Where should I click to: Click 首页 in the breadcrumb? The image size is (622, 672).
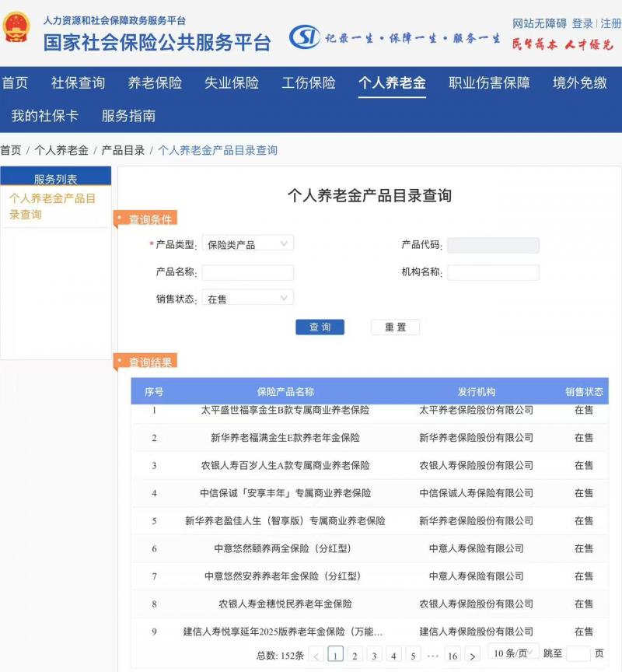click(x=11, y=150)
